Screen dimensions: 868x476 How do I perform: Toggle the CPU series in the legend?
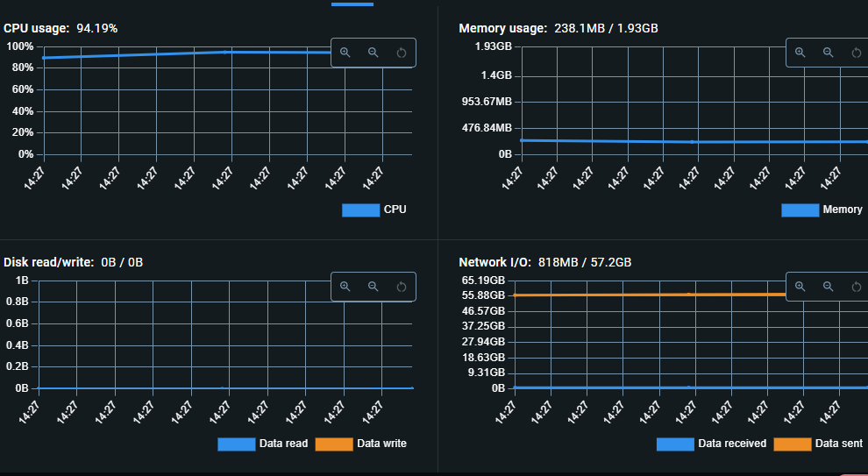374,210
